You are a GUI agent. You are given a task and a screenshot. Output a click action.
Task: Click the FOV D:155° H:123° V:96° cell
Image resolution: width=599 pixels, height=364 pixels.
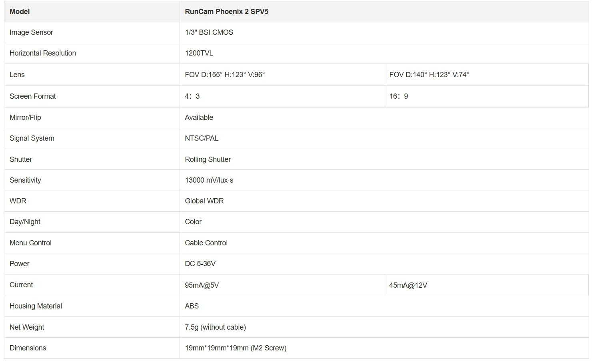[282, 75]
